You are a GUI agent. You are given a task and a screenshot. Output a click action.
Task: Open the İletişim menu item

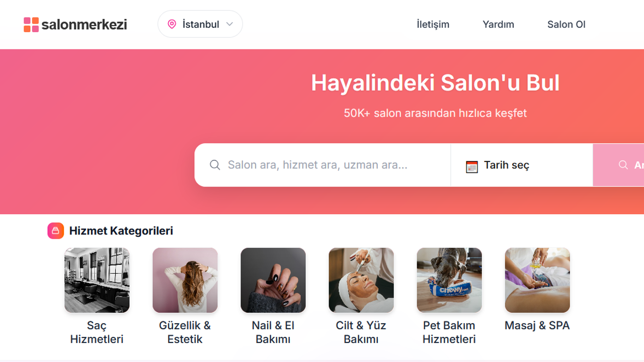[433, 24]
